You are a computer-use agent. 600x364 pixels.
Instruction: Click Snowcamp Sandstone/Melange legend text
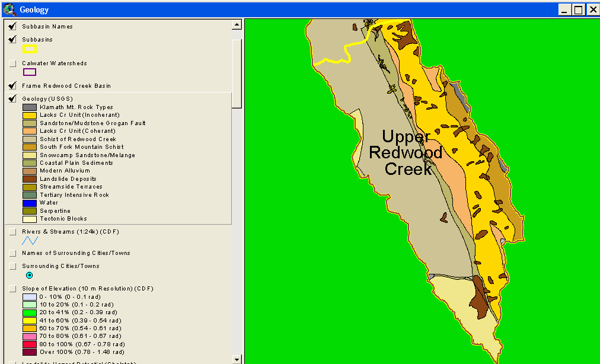87,155
